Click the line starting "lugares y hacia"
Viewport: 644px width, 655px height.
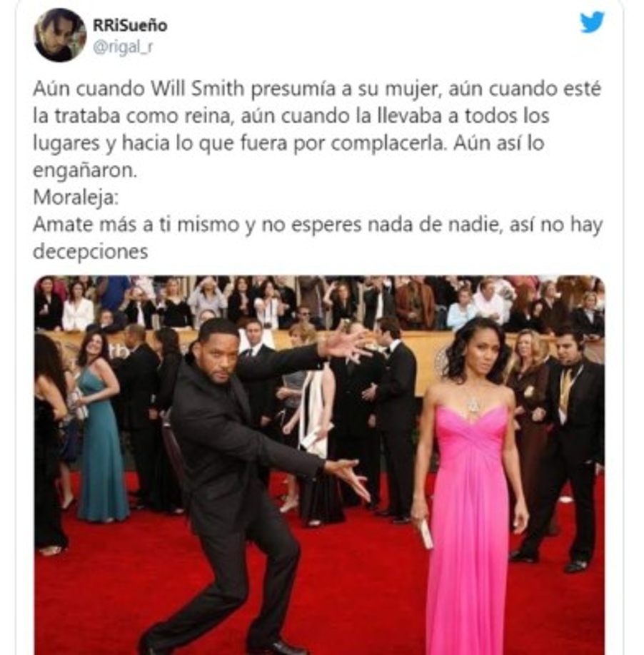tap(288, 143)
